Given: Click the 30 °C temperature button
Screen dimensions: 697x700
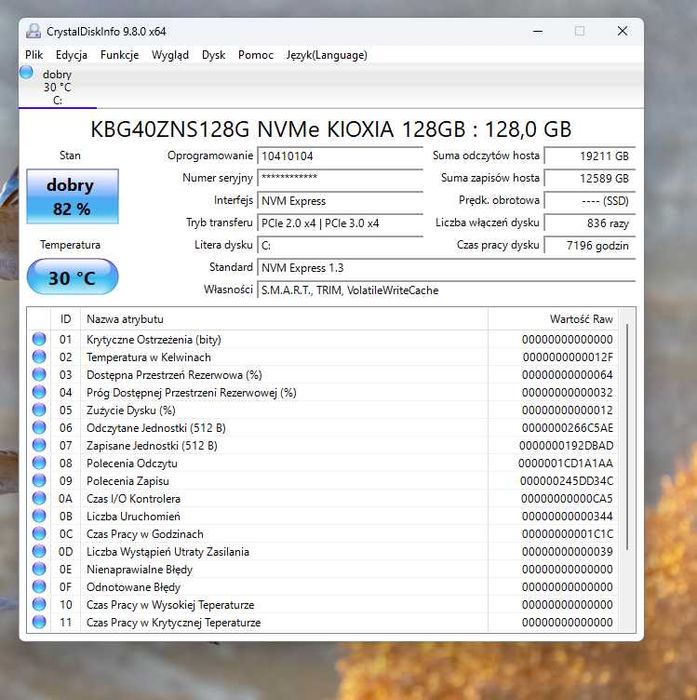Looking at the screenshot, I should [72, 277].
